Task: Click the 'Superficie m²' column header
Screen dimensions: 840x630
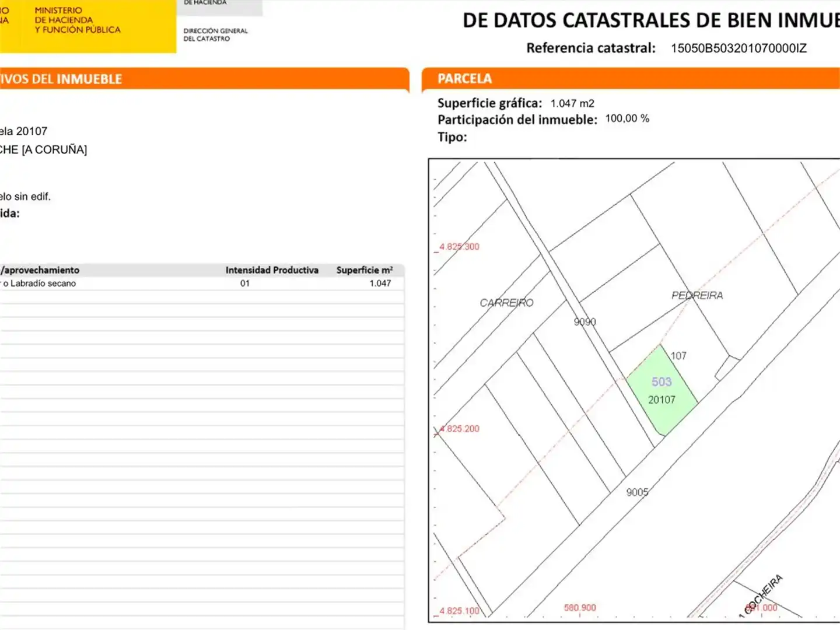Action: pyautogui.click(x=365, y=270)
